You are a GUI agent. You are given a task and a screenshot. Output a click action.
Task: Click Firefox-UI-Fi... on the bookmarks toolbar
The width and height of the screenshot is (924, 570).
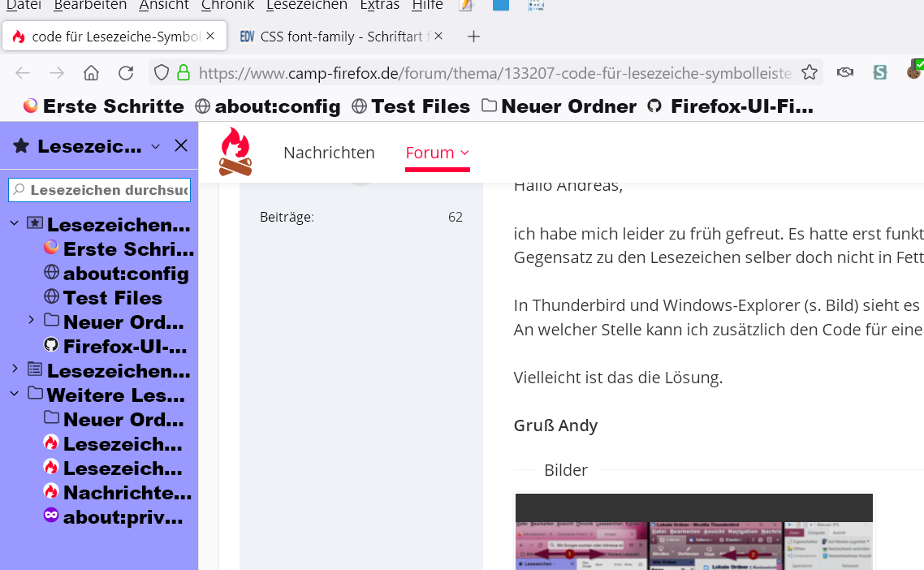pos(731,106)
